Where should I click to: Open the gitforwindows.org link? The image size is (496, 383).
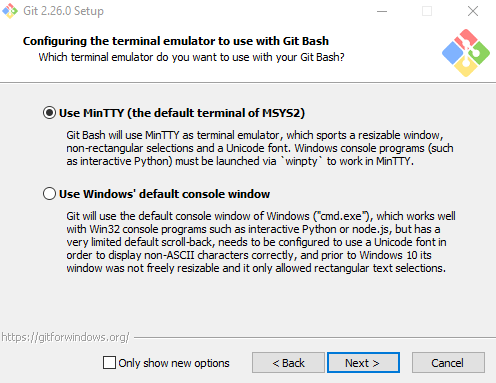pyautogui.click(x=65, y=337)
